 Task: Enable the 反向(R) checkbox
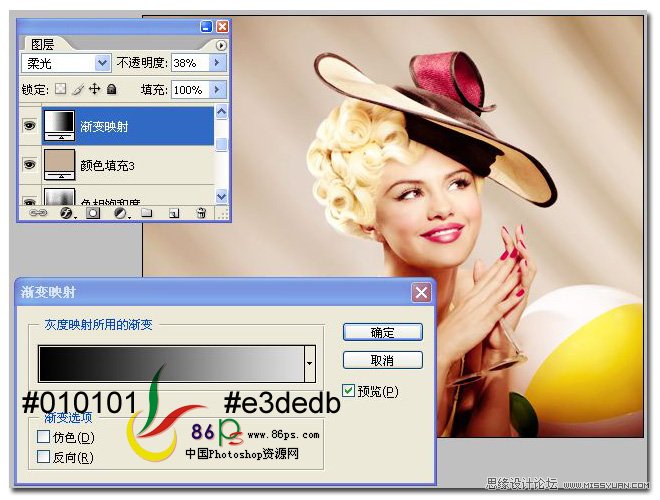click(x=43, y=456)
